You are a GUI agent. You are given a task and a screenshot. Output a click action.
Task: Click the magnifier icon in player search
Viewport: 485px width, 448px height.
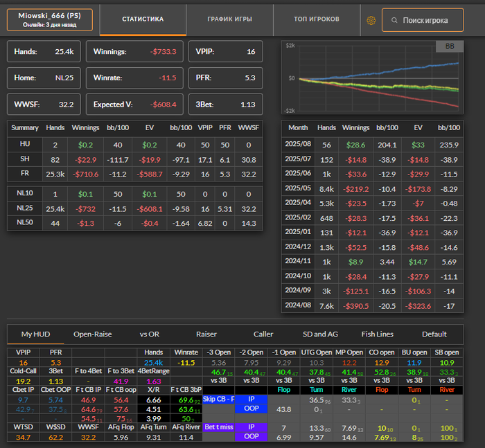tap(394, 20)
